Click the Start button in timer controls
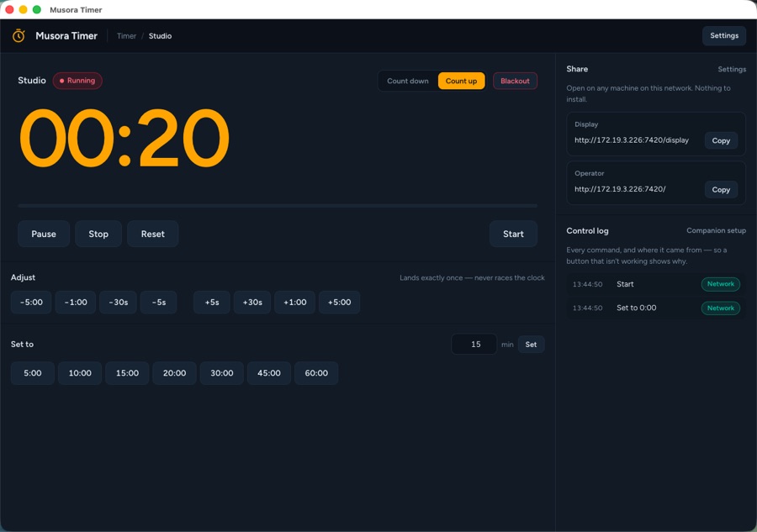 click(x=513, y=234)
